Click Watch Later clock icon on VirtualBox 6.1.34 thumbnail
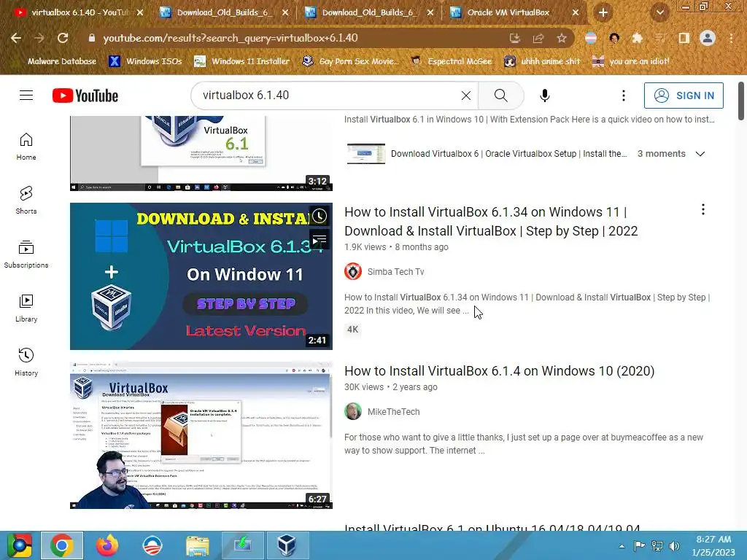Screen dimensions: 747x560 tap(320, 216)
